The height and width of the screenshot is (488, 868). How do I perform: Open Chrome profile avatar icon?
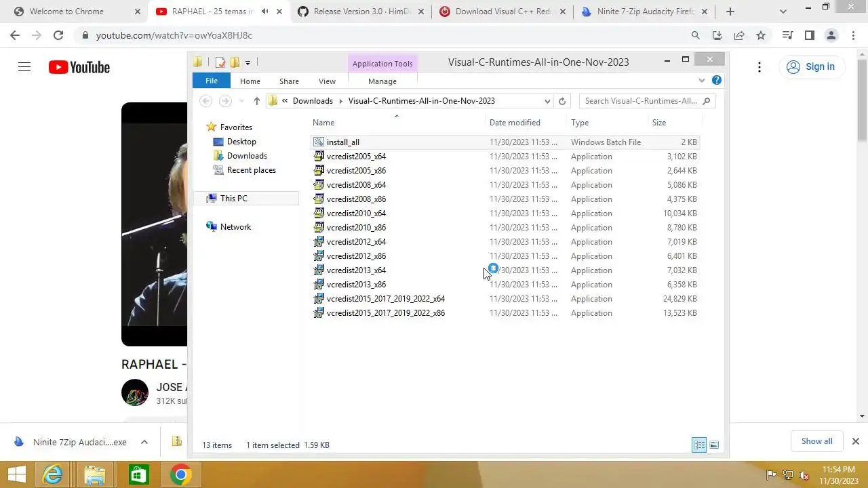(x=831, y=35)
